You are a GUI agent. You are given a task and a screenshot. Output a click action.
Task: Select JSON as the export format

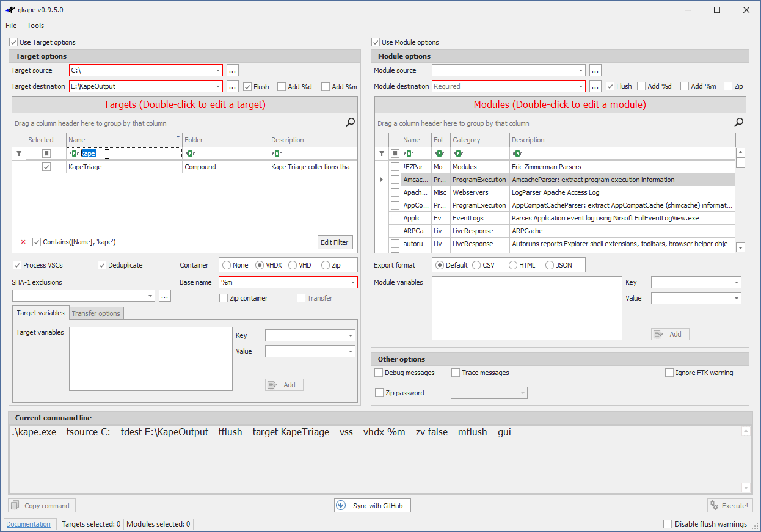(550, 264)
